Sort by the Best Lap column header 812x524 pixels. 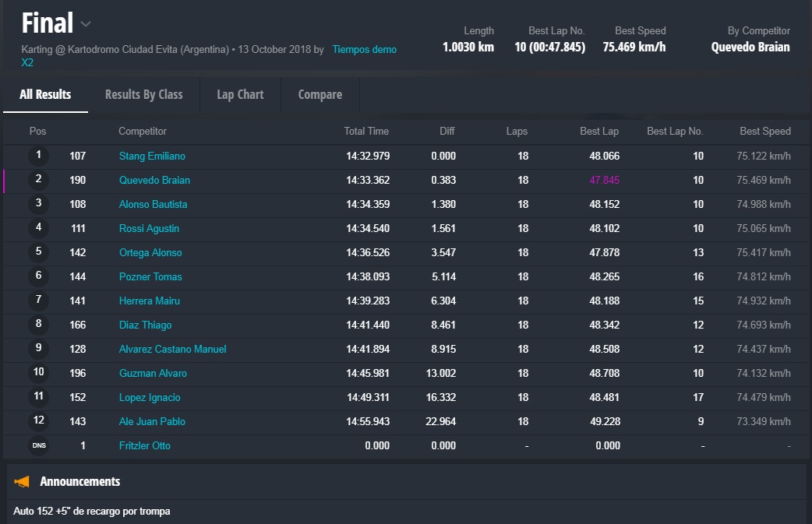(599, 132)
